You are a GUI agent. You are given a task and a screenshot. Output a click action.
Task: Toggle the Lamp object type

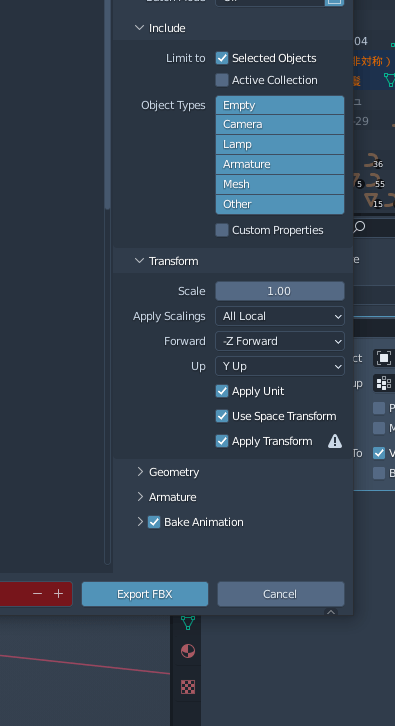(x=280, y=144)
